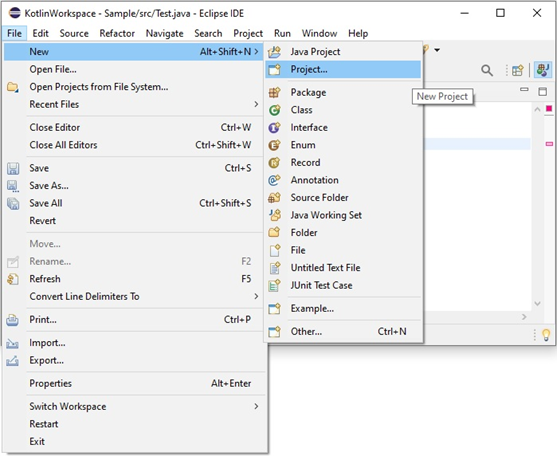The image size is (557, 456).
Task: Open the Project menu
Action: coord(248,33)
